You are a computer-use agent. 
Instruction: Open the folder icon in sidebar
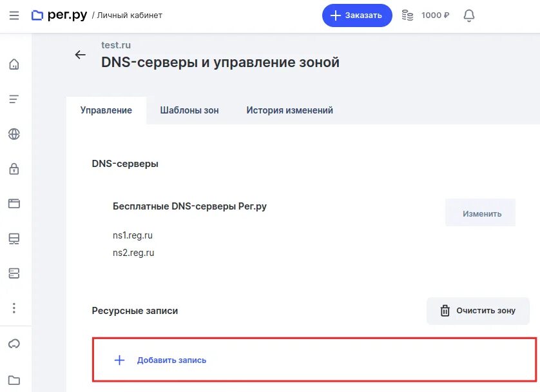tap(14, 380)
